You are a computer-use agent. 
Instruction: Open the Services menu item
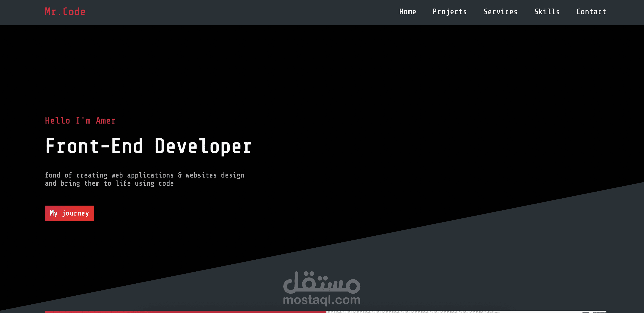500,12
